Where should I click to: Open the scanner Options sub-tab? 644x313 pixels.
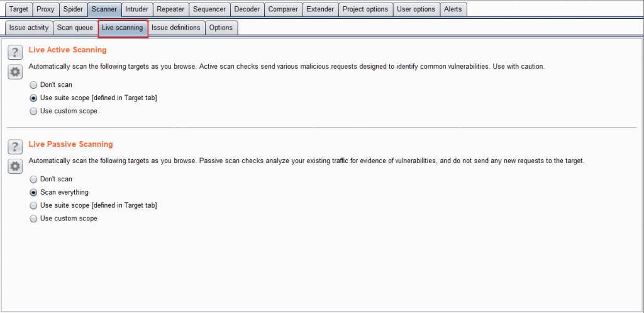click(221, 28)
